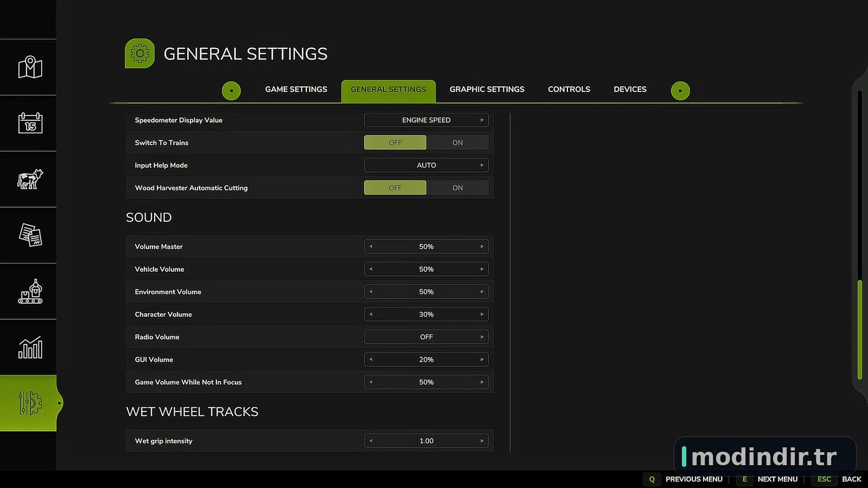The image size is (868, 488).
Task: Select the General Settings tab
Action: [388, 91]
